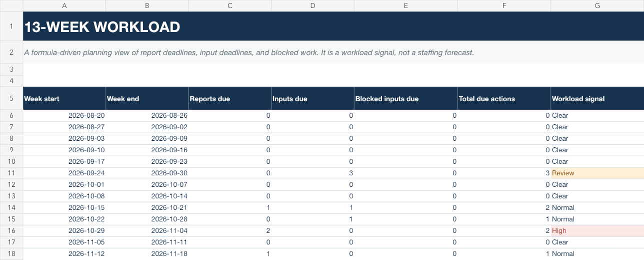Image resolution: width=644 pixels, height=260 pixels.
Task: Select column G header
Action: [x=597, y=6]
